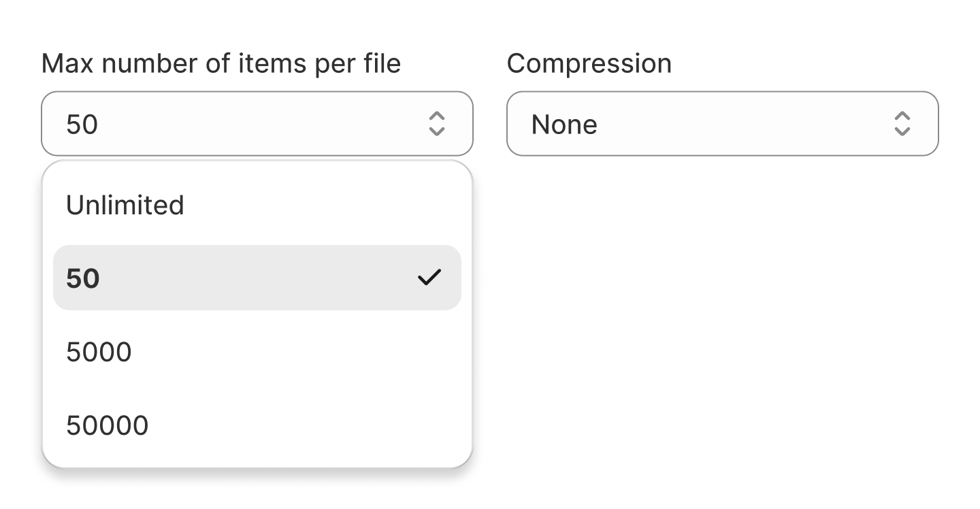The image size is (980, 509).
Task: Select the bold "50" option in the list
Action: tap(83, 278)
